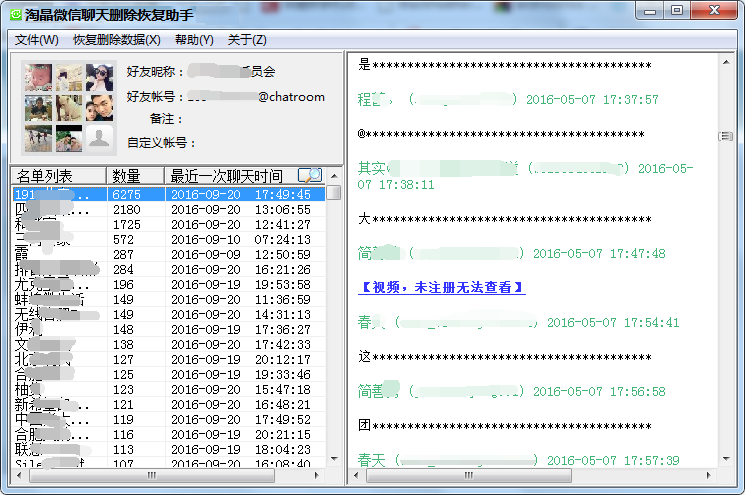This screenshot has width=745, height=495.
Task: Click the message timestamp 2016-05-07 17:54:41
Action: tap(613, 323)
